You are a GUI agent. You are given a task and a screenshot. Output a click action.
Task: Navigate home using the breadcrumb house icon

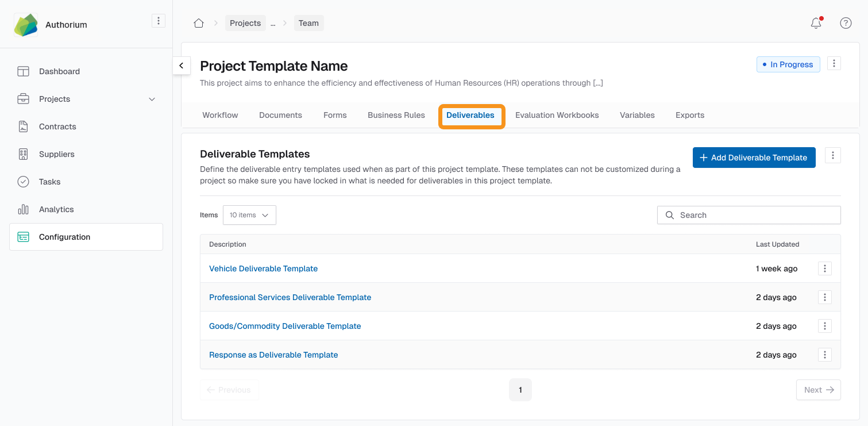click(x=199, y=22)
